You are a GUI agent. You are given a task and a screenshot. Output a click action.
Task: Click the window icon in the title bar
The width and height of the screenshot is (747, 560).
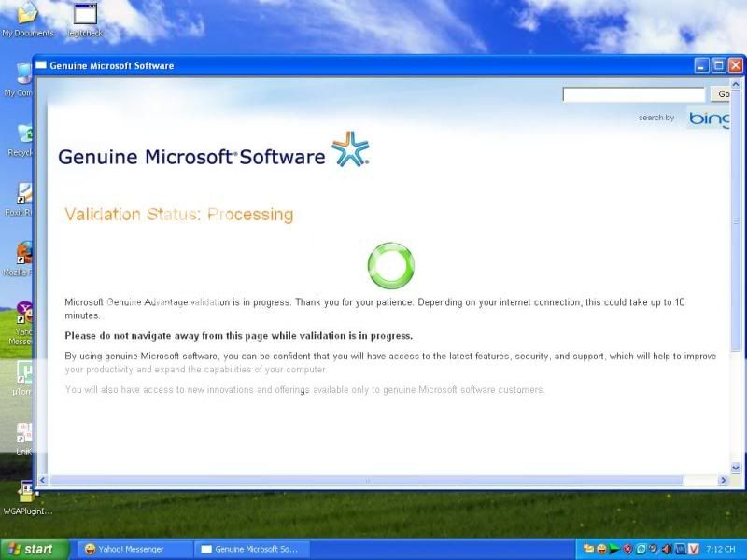coord(41,65)
